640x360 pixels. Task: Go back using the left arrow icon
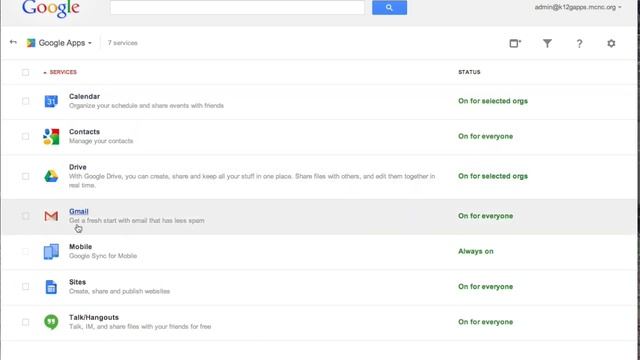13,42
